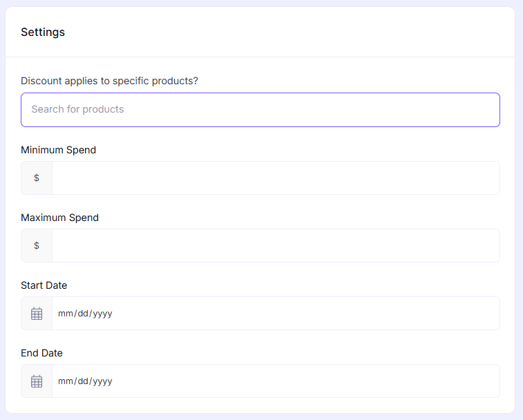Select the year segment of Start Date
The image size is (523, 420).
pos(102,314)
